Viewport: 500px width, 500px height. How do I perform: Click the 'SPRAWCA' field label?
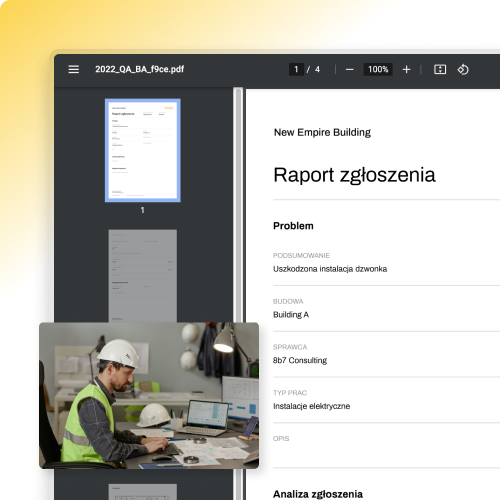click(290, 347)
